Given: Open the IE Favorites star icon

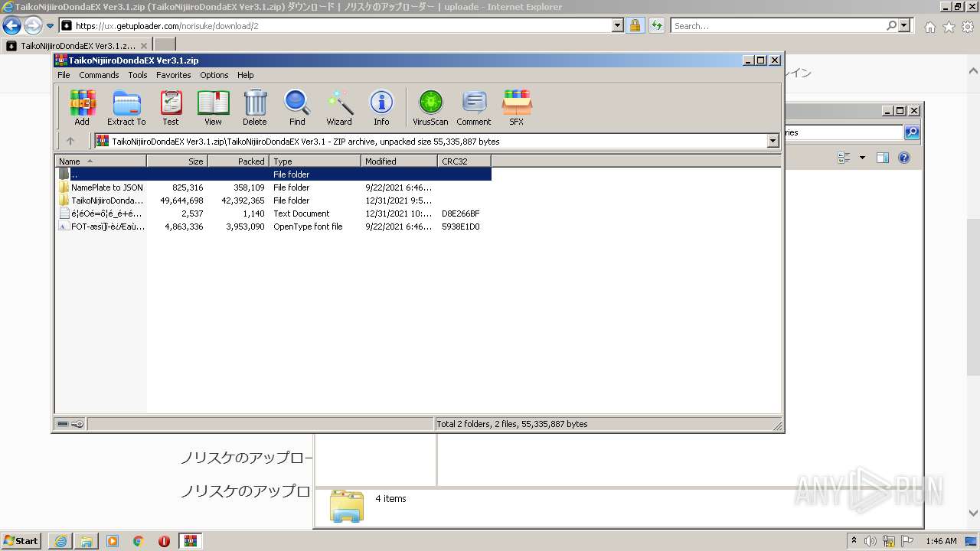Looking at the screenshot, I should tap(949, 27).
